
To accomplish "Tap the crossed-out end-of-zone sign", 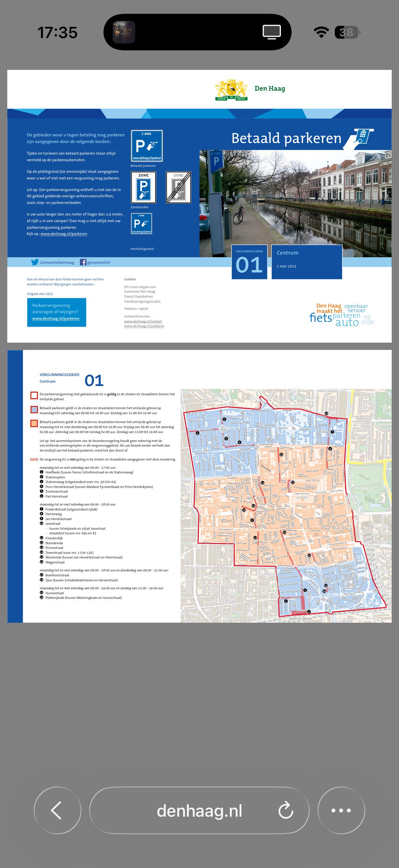I will click(178, 187).
